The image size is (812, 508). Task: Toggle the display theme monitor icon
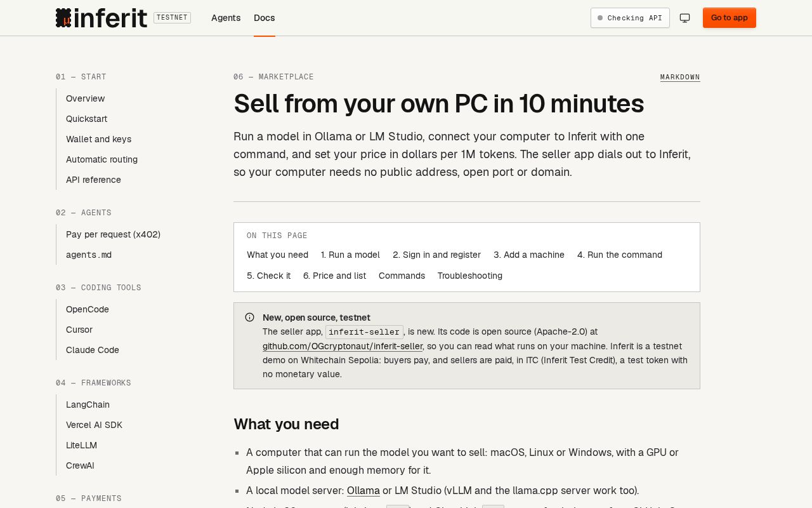pos(684,18)
